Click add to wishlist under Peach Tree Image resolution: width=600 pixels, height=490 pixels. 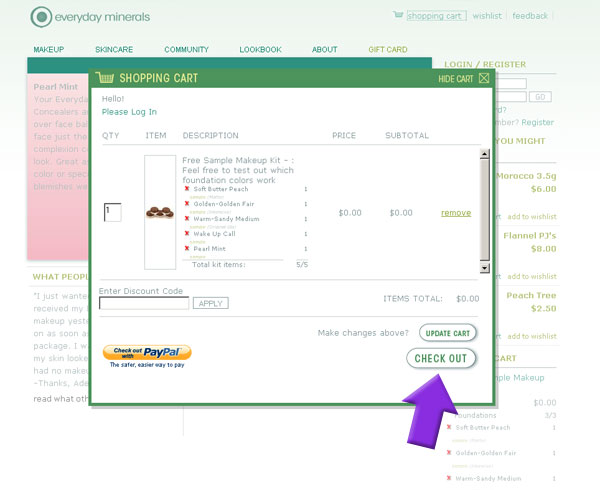[x=532, y=336]
